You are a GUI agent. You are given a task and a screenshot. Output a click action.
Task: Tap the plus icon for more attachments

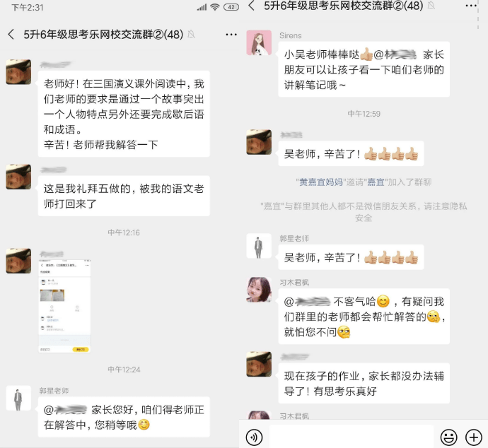473,437
